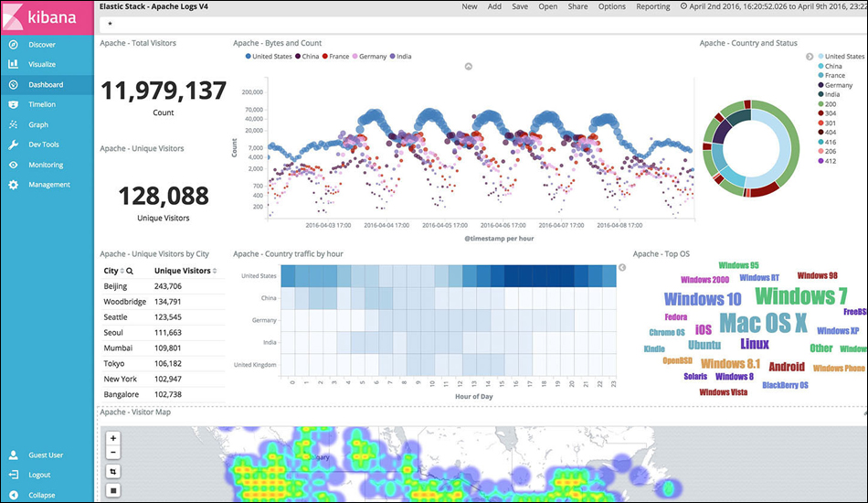The height and width of the screenshot is (503, 868).
Task: Click Linux in OS tag cloud
Action: [755, 344]
